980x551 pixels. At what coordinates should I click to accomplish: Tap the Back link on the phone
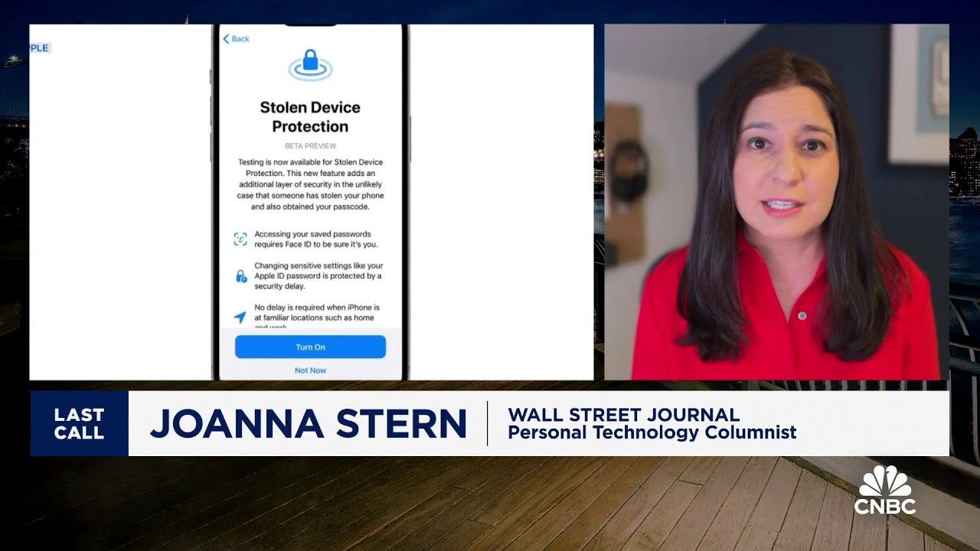(236, 39)
